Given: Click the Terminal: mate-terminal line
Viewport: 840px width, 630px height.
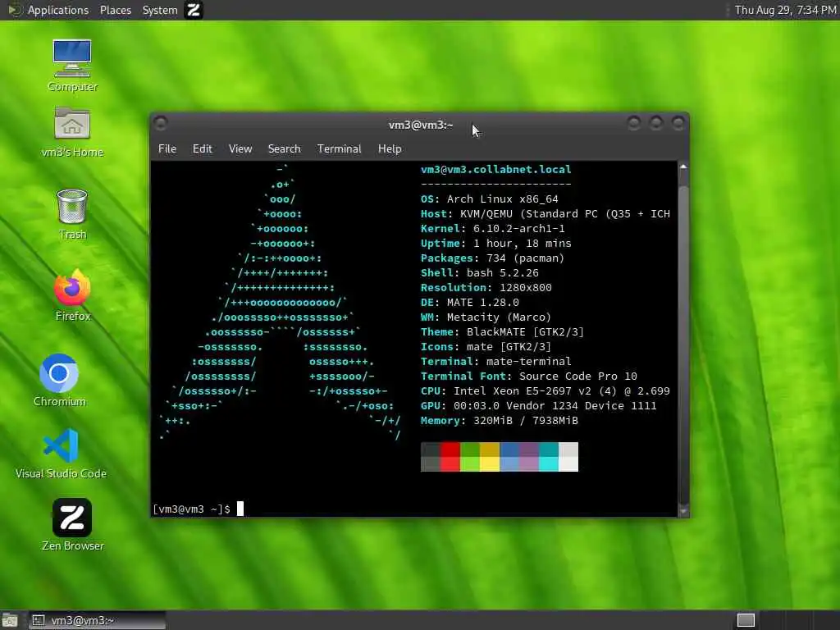Looking at the screenshot, I should click(x=496, y=362).
